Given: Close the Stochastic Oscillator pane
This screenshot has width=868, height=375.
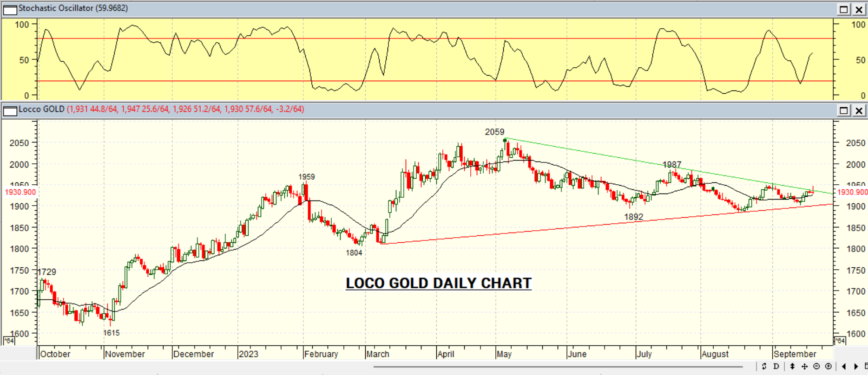Looking at the screenshot, I should [859, 9].
